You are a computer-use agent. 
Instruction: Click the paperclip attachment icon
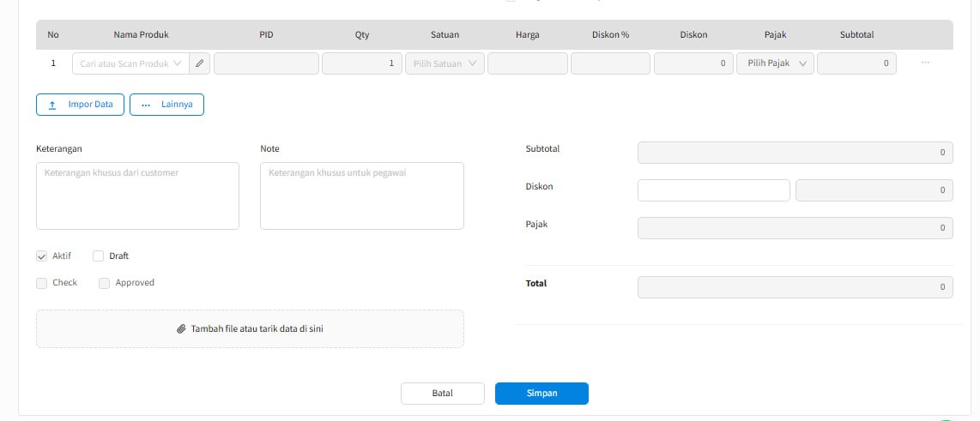tap(181, 328)
